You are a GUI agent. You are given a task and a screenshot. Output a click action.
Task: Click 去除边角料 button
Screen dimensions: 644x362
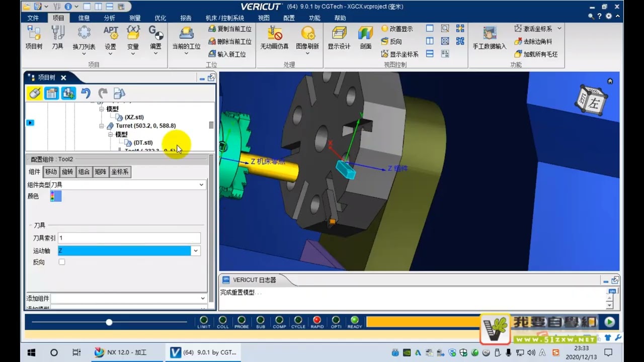(x=533, y=42)
